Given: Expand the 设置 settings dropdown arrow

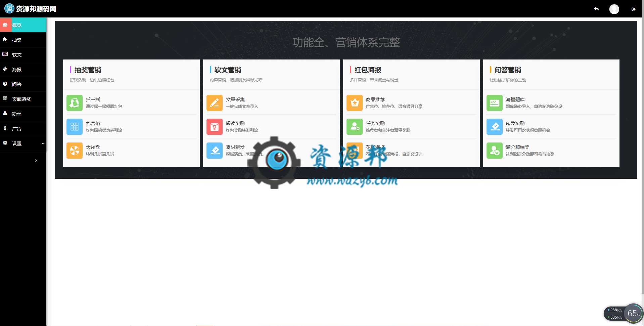Looking at the screenshot, I should click(43, 144).
